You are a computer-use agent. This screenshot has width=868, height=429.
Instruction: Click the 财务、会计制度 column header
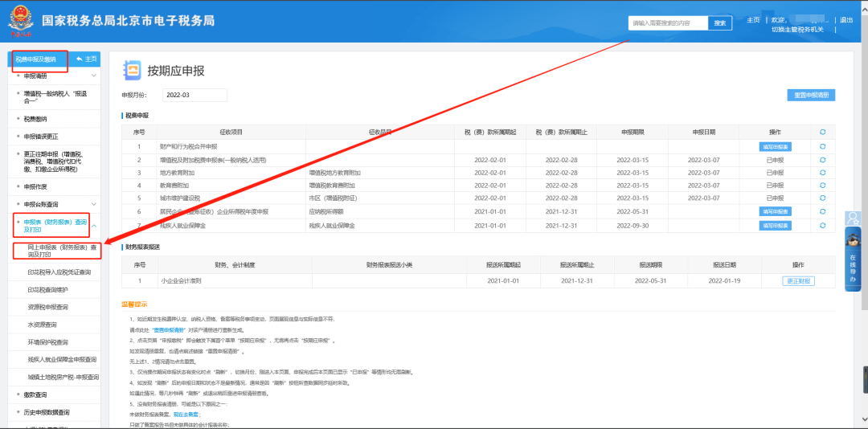pyautogui.click(x=235, y=264)
